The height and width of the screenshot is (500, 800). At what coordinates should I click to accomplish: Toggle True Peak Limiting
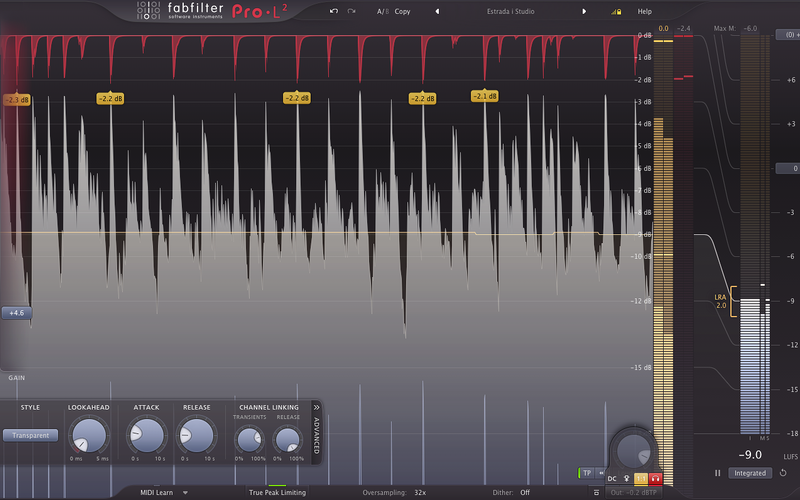click(277, 492)
